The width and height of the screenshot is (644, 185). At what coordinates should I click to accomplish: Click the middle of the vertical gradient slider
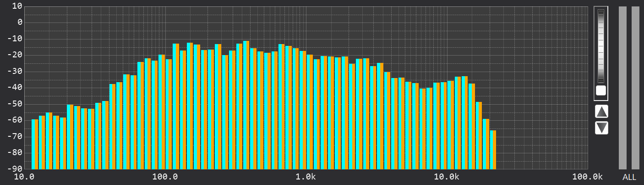(x=601, y=46)
